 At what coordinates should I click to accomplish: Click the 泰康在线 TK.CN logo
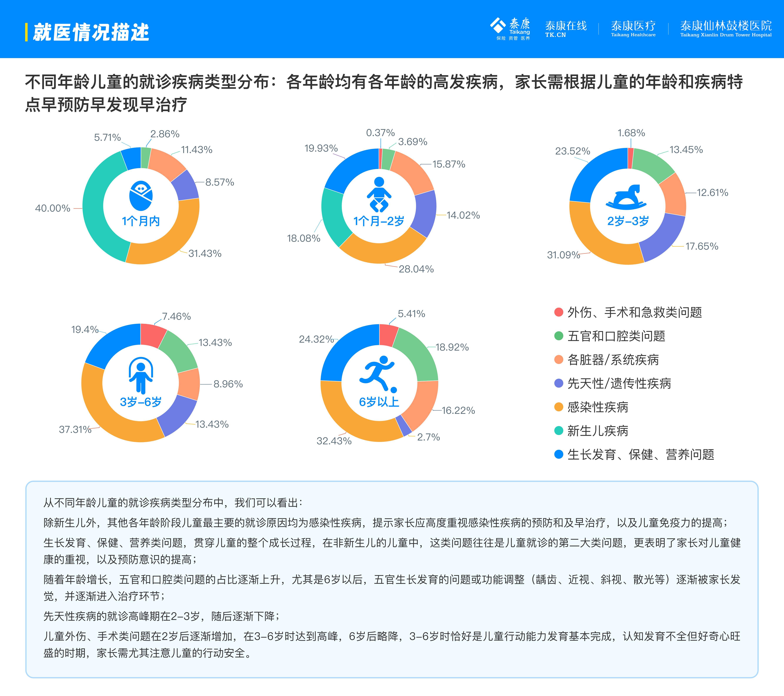(x=566, y=29)
